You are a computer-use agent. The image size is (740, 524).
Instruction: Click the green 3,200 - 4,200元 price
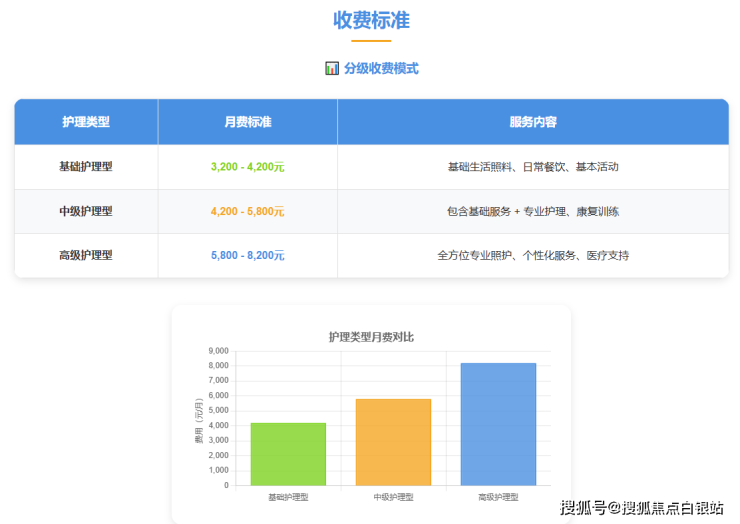[x=247, y=167]
